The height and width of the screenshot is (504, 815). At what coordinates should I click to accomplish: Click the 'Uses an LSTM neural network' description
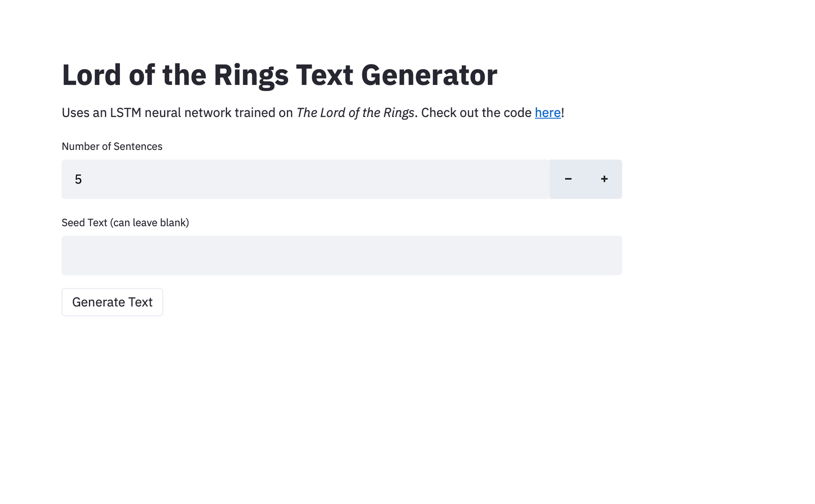click(x=177, y=113)
